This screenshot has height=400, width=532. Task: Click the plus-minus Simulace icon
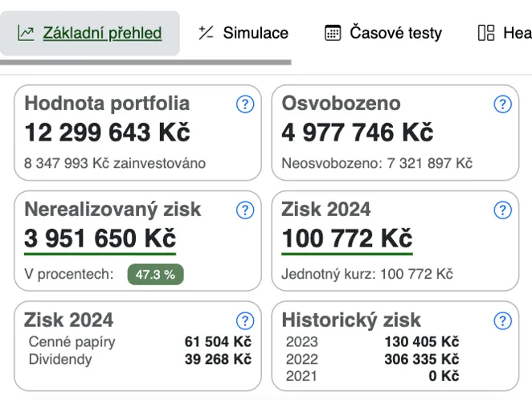206,33
